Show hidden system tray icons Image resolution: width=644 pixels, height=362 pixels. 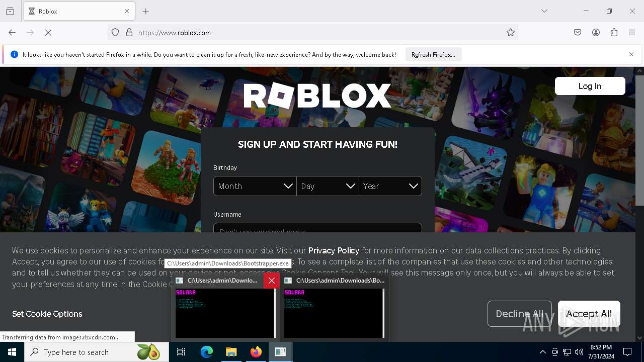tap(542, 352)
